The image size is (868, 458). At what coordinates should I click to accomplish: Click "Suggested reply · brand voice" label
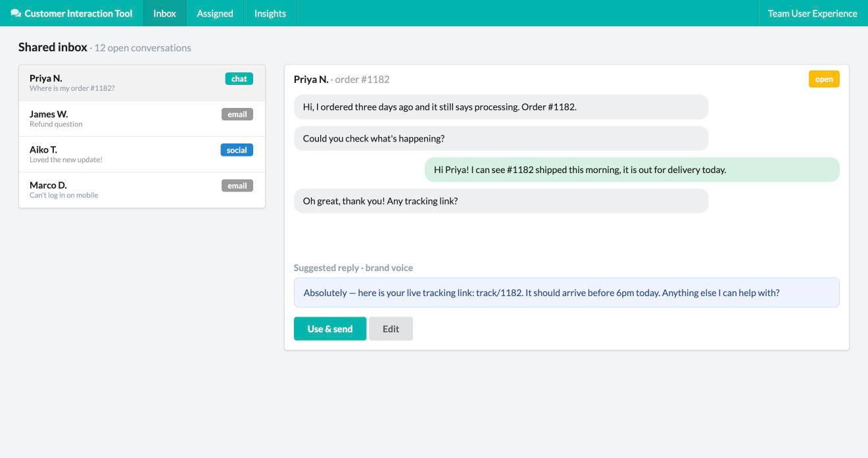click(x=353, y=268)
